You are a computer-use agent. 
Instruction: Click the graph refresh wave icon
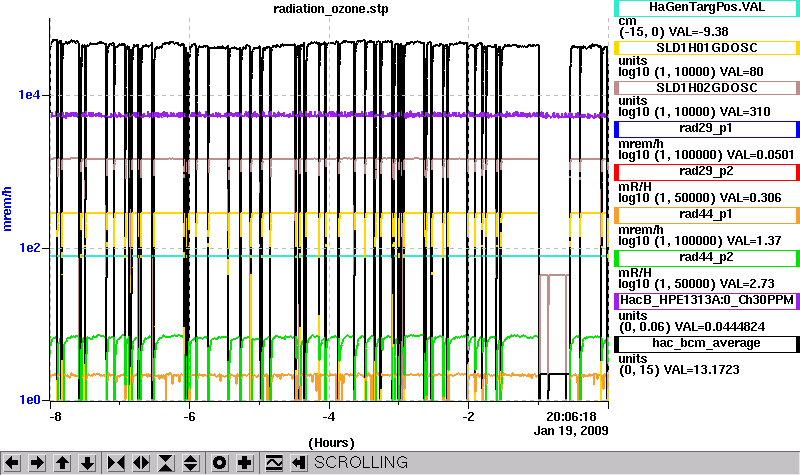(x=274, y=463)
